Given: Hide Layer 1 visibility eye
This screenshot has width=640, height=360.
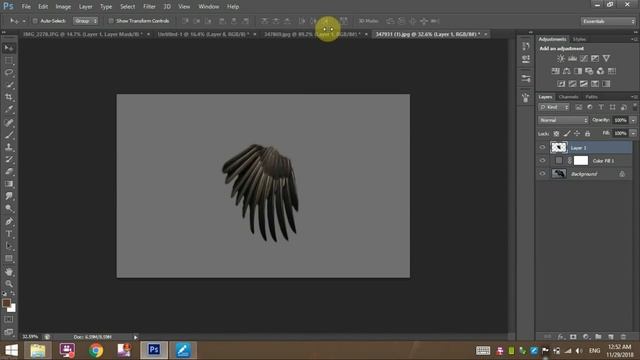Looking at the screenshot, I should 542,148.
